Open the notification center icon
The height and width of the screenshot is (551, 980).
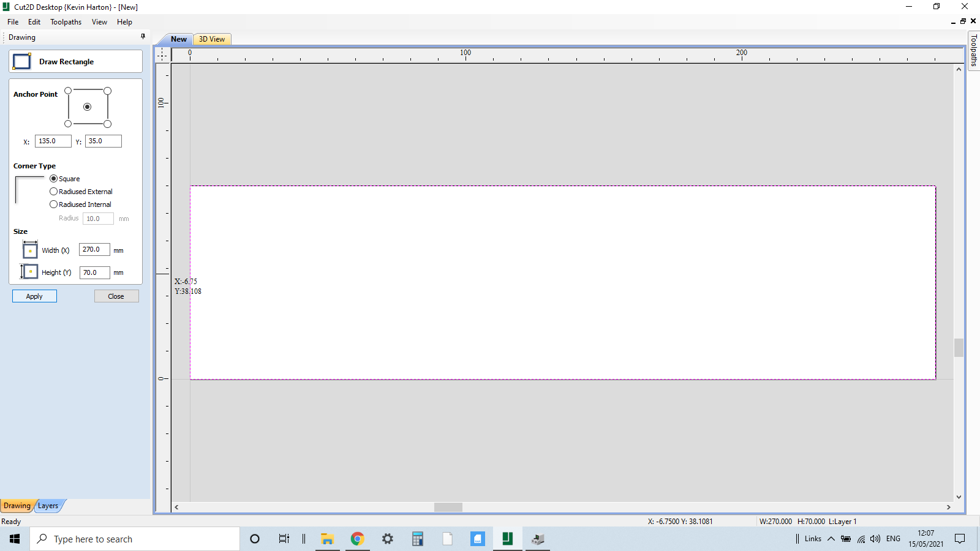point(960,539)
